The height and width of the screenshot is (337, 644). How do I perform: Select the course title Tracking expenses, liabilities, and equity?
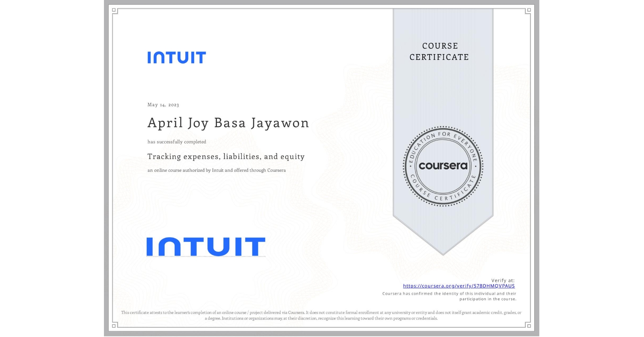[x=226, y=156]
